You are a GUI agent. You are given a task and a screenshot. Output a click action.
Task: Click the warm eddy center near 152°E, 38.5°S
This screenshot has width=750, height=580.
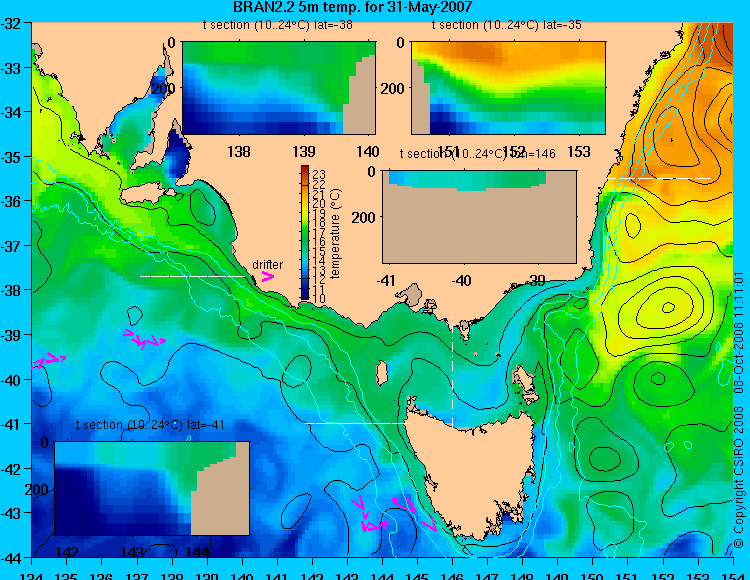(668, 307)
